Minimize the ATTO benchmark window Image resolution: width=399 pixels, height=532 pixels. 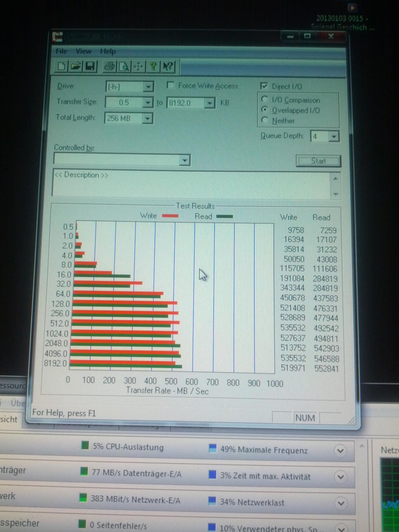pos(290,36)
